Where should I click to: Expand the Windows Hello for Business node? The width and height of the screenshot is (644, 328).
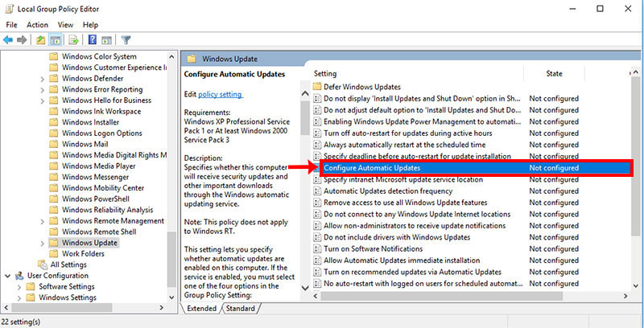coord(43,100)
